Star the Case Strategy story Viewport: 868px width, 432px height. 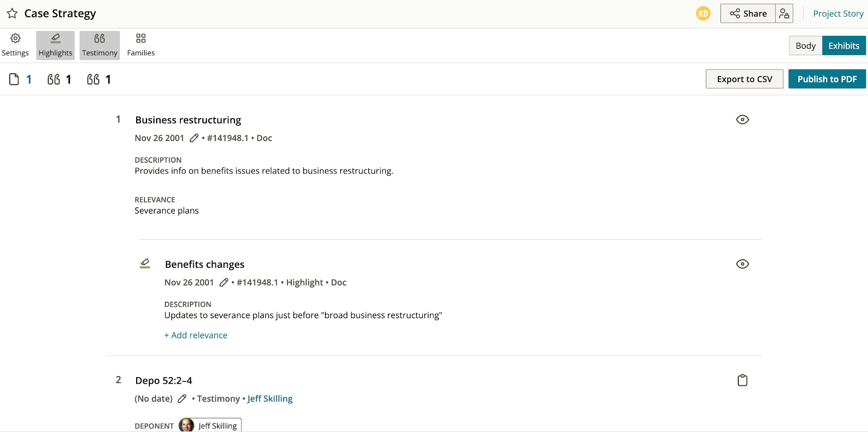pyautogui.click(x=12, y=14)
